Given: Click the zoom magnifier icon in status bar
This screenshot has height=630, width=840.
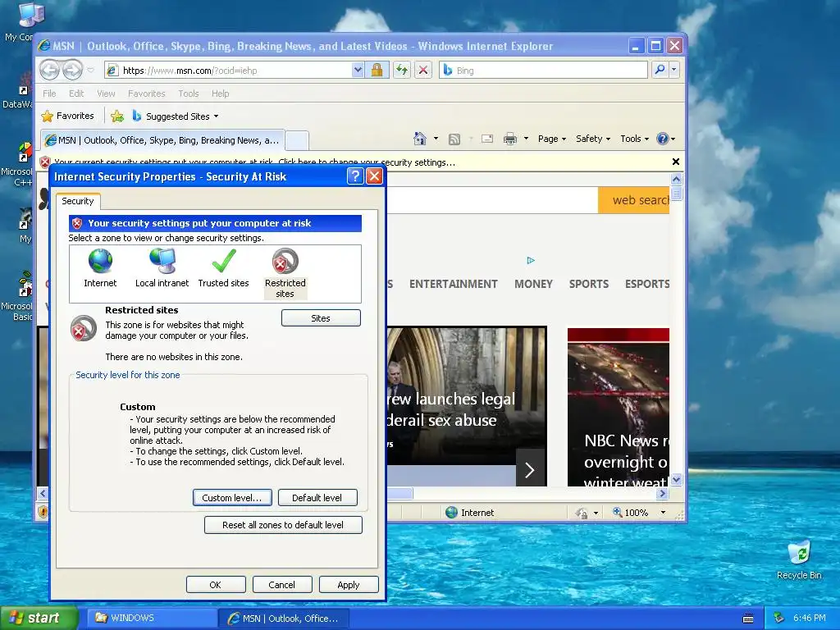Looking at the screenshot, I should (617, 512).
